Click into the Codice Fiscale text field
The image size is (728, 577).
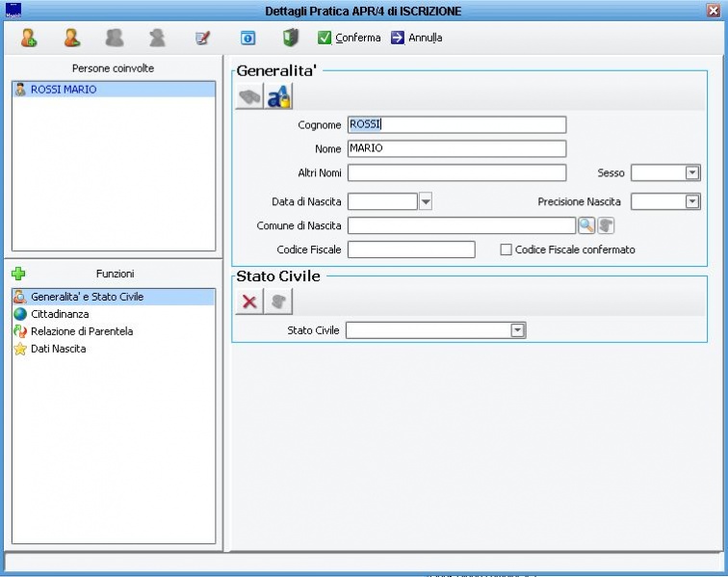411,249
